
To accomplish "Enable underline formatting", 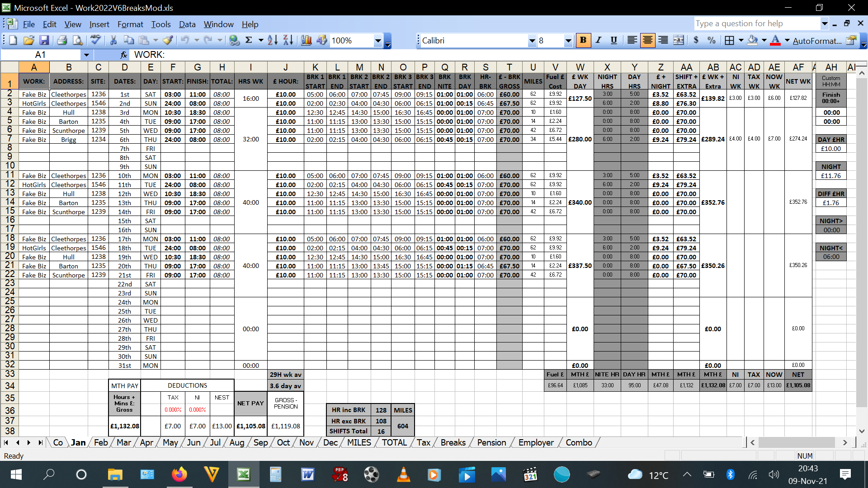I will tap(613, 40).
